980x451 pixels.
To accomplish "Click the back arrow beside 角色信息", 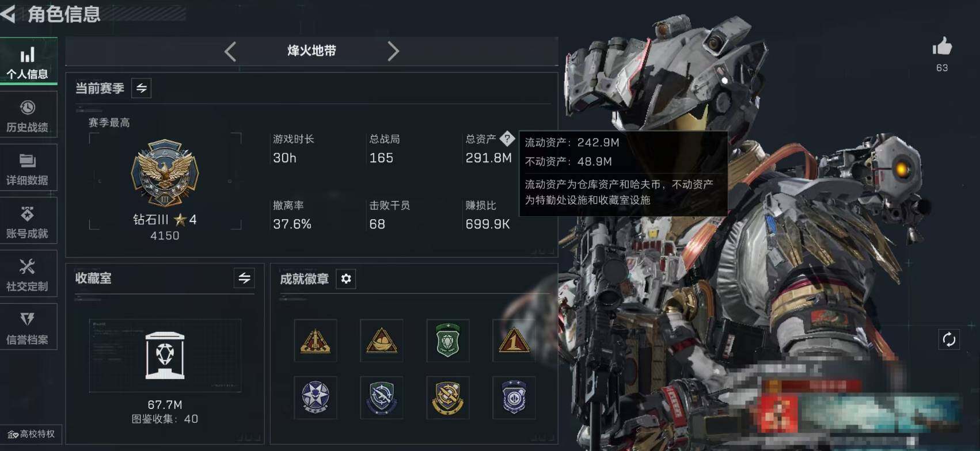I will (8, 14).
